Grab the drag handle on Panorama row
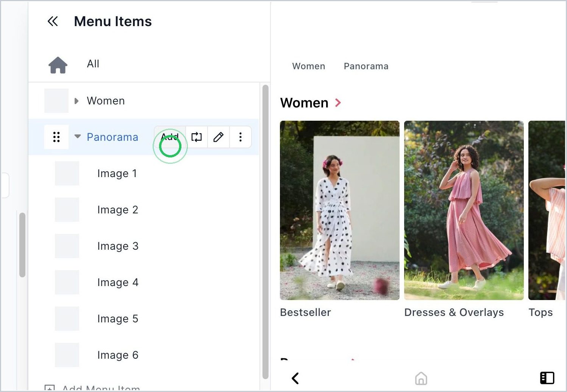The image size is (567, 392). click(56, 137)
